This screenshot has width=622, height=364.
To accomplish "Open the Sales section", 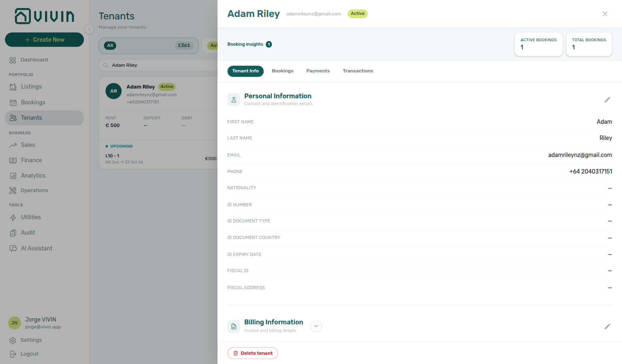I will click(28, 145).
